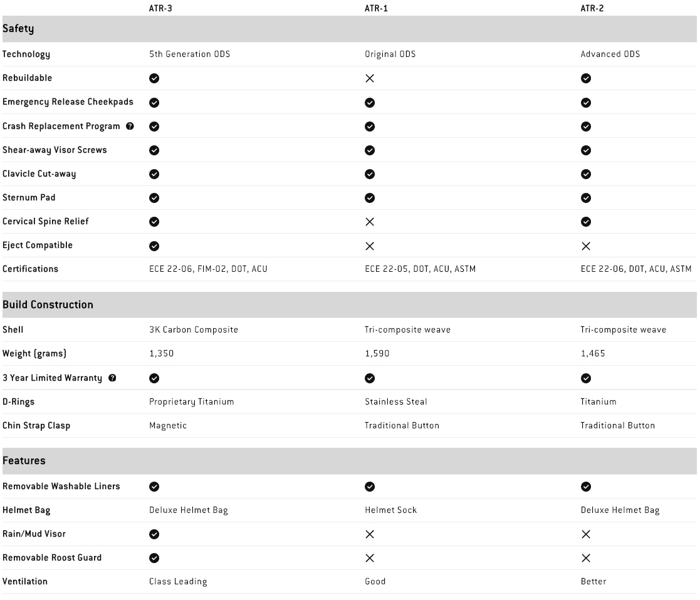Click ATR-2 Sternum Pad checkmark
The width and height of the screenshot is (700, 600).
click(586, 198)
